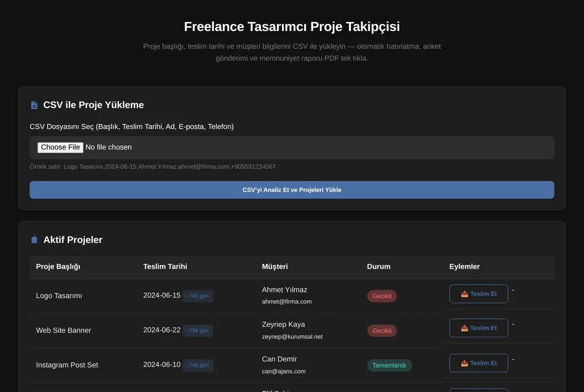Screen dimensions: 584x392
Task: Click the CSV ile Proje Yükleme heading
Action: pos(93,105)
